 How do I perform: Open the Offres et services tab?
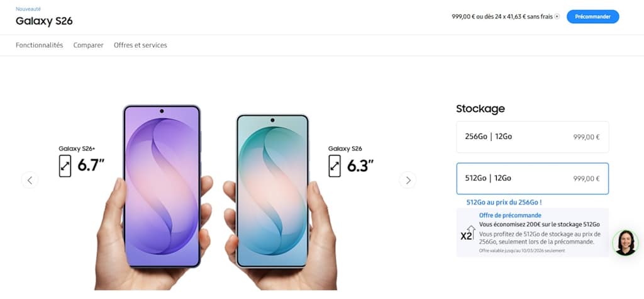coord(140,45)
